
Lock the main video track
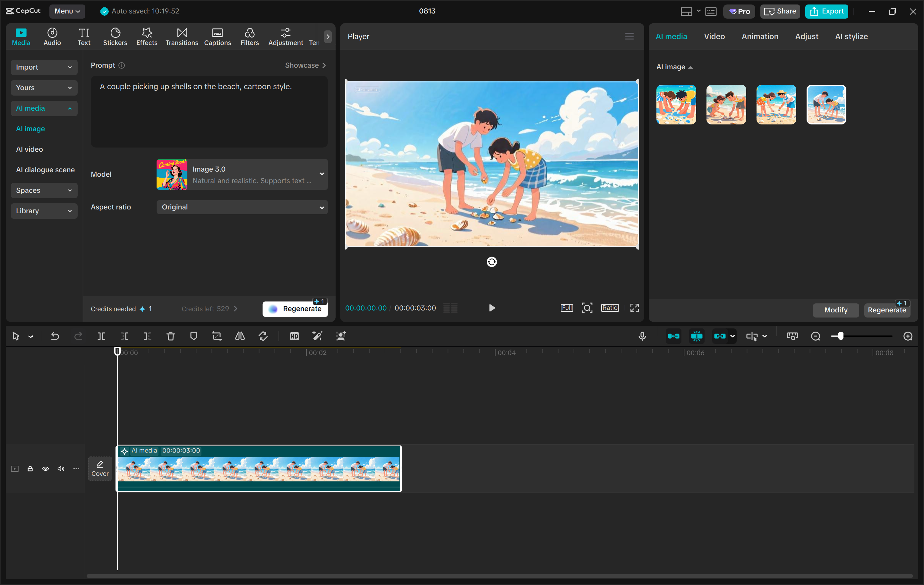click(30, 469)
